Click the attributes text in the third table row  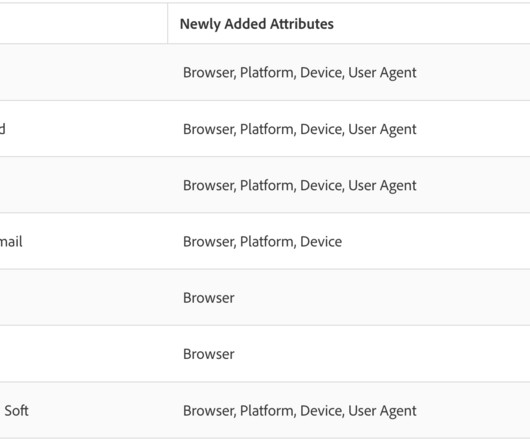[x=299, y=186]
